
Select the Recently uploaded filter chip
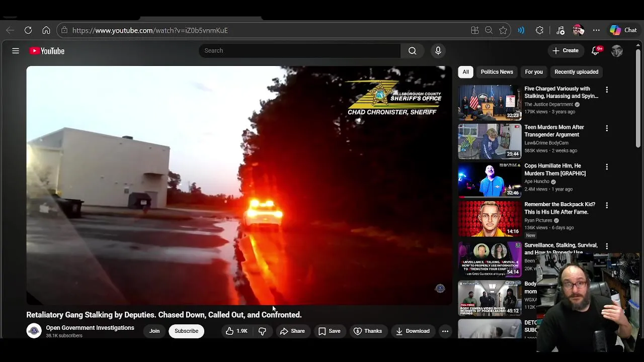[576, 72]
